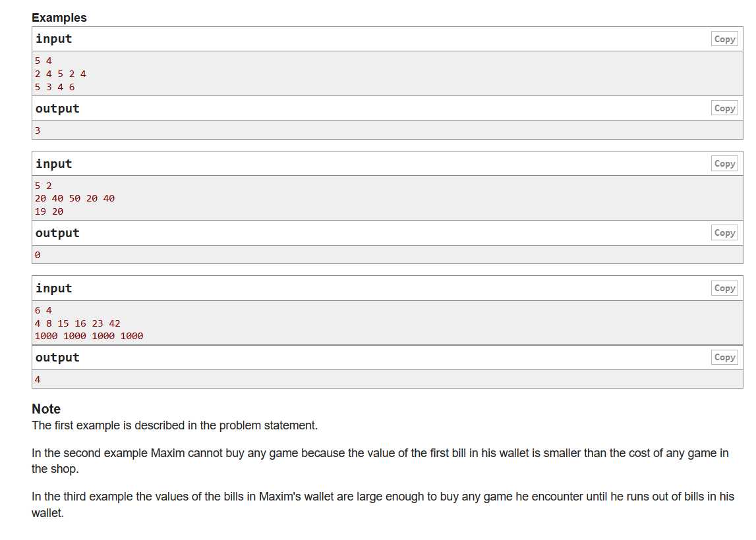This screenshot has height=540, width=756.
Task: Click the output value 0
Action: (38, 255)
